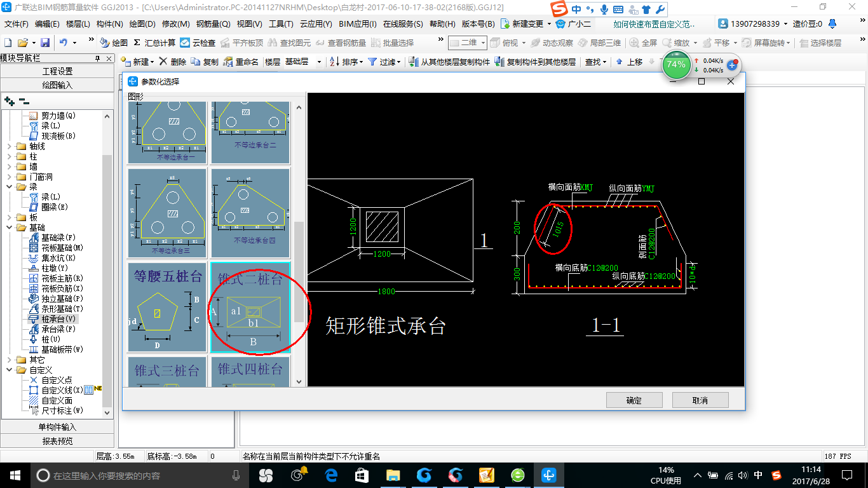Screen dimensions: 868x488
Task: Open 构件(N) menu
Action: (x=109, y=24)
